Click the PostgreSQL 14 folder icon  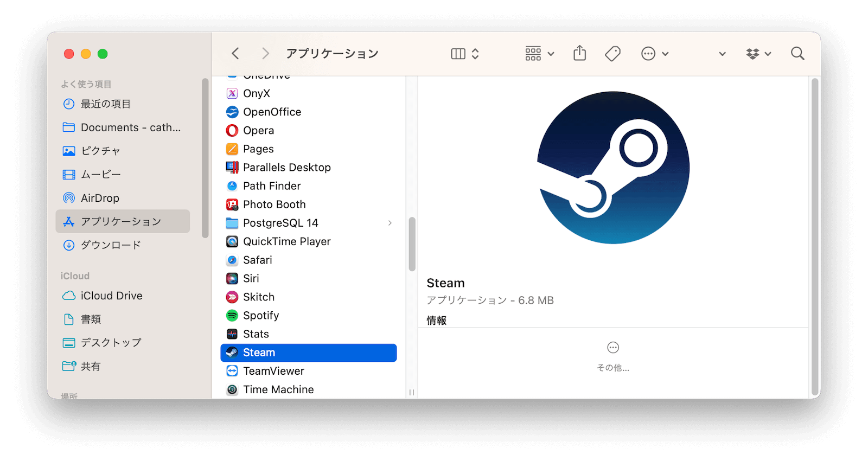(x=232, y=223)
